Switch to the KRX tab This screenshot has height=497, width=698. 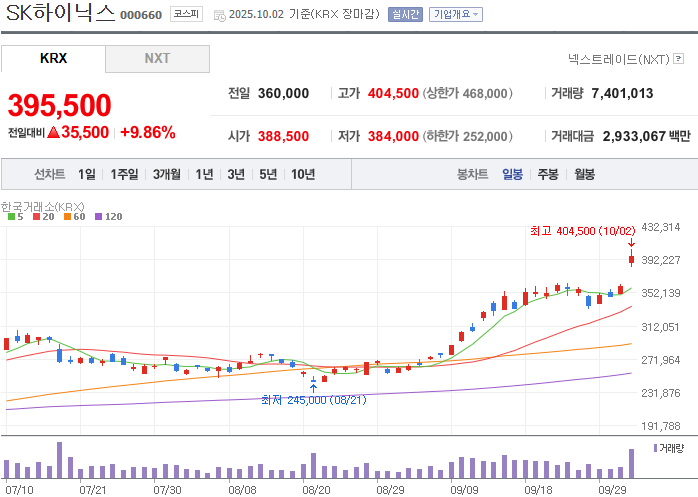pyautogui.click(x=53, y=58)
